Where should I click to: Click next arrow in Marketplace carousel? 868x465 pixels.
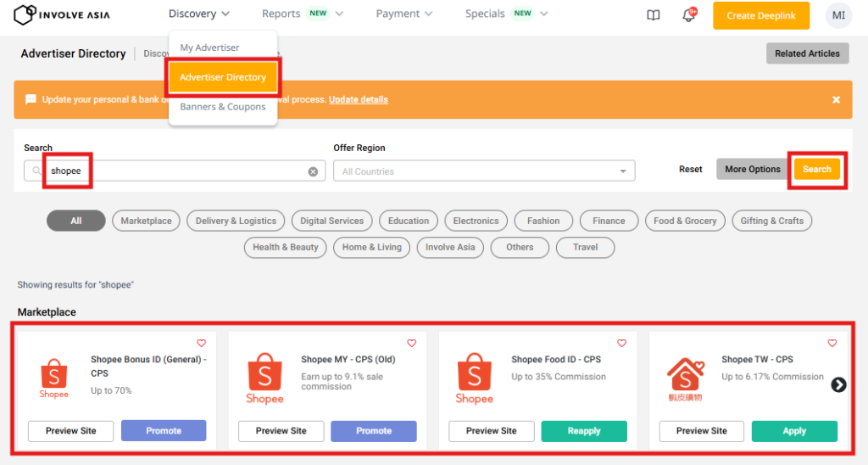tap(838, 384)
